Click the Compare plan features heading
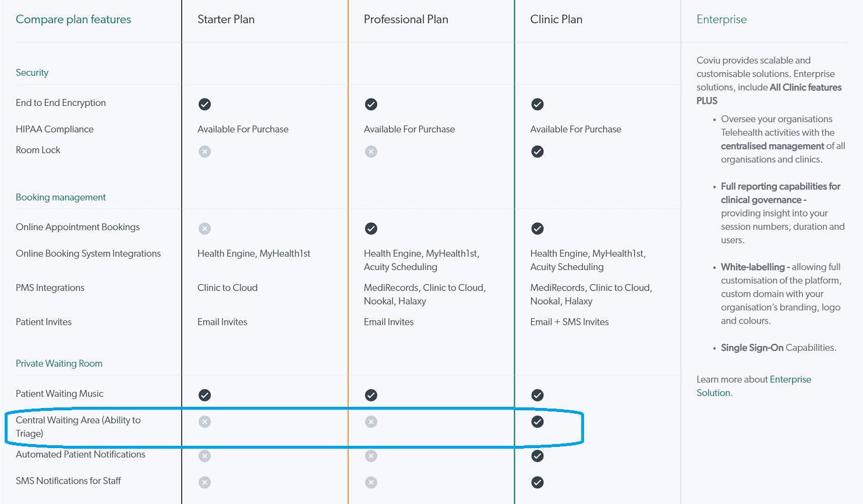 point(73,19)
